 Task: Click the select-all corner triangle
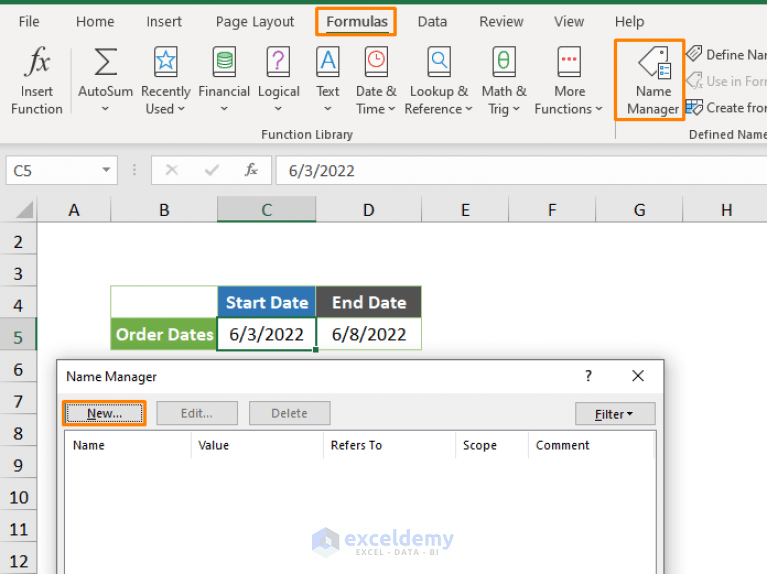[x=24, y=209]
